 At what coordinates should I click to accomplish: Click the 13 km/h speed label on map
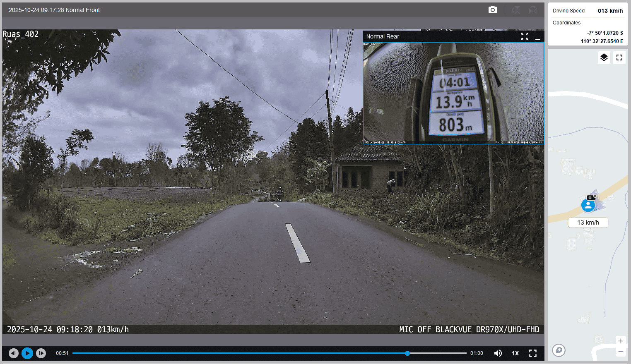coord(588,223)
